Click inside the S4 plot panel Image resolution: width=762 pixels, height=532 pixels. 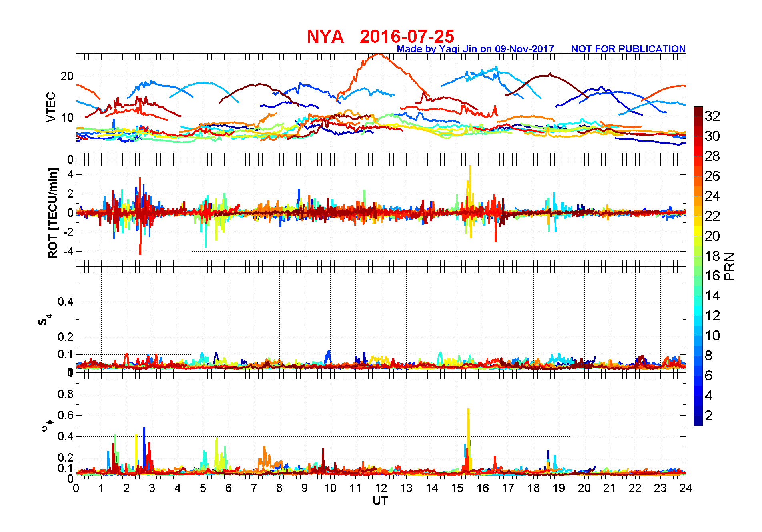click(x=381, y=319)
